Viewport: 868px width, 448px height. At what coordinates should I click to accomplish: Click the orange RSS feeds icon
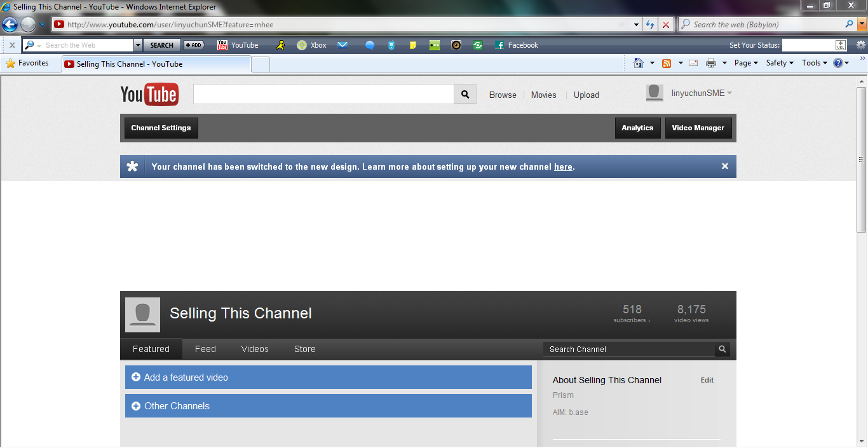[x=667, y=63]
